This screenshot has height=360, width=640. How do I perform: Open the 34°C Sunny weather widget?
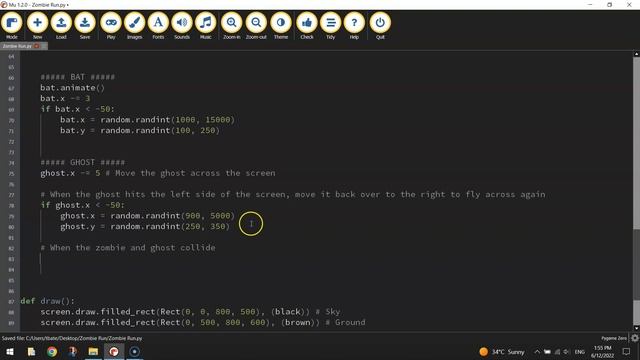(502, 351)
